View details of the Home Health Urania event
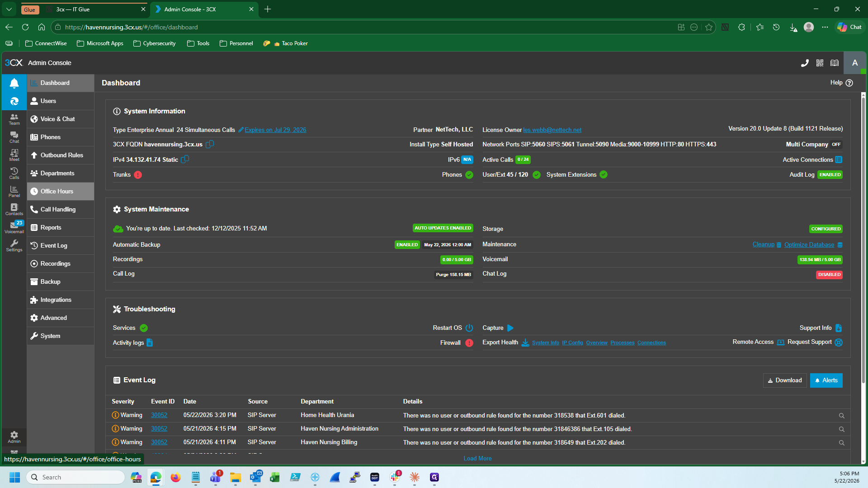 [841, 416]
